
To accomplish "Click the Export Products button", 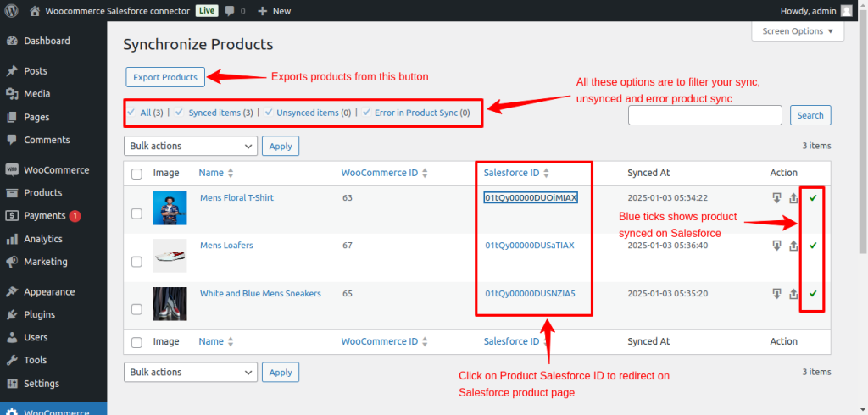I will 165,77.
